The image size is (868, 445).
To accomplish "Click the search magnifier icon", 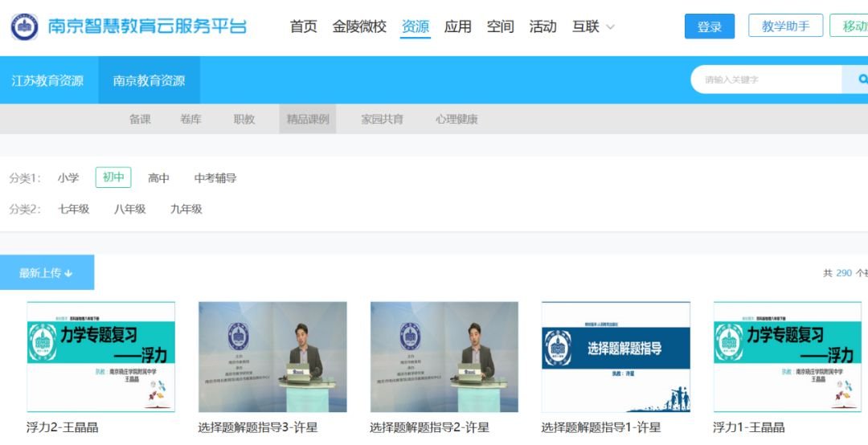I will click(862, 80).
